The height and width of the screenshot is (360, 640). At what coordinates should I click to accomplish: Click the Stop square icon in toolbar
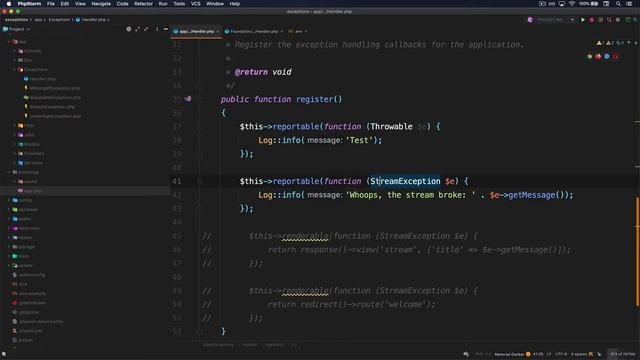(x=618, y=20)
